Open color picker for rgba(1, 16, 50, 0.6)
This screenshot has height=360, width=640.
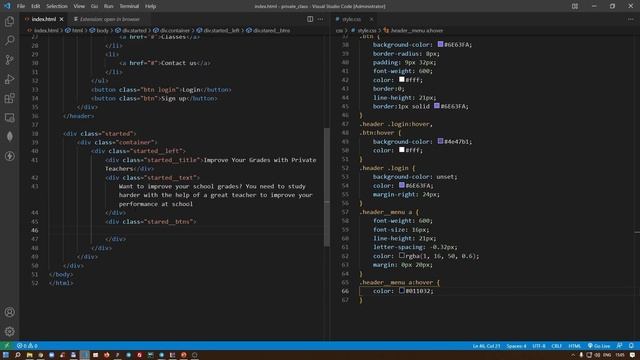[402, 256]
